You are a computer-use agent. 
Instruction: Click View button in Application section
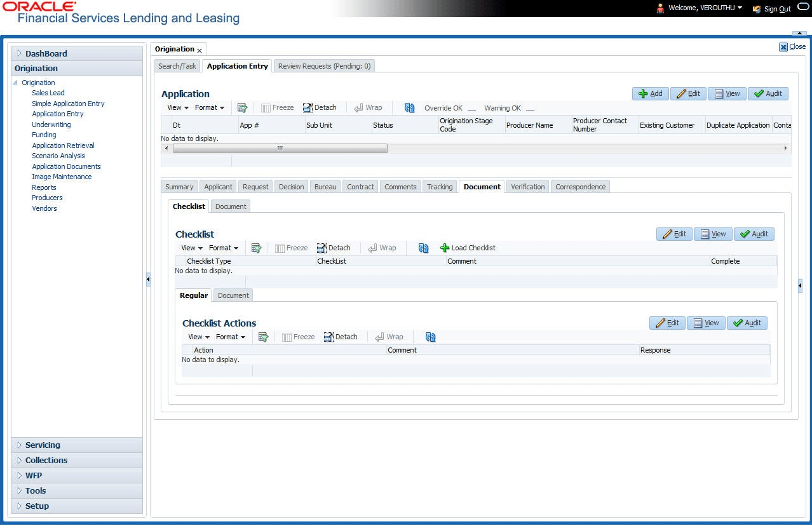click(x=727, y=94)
